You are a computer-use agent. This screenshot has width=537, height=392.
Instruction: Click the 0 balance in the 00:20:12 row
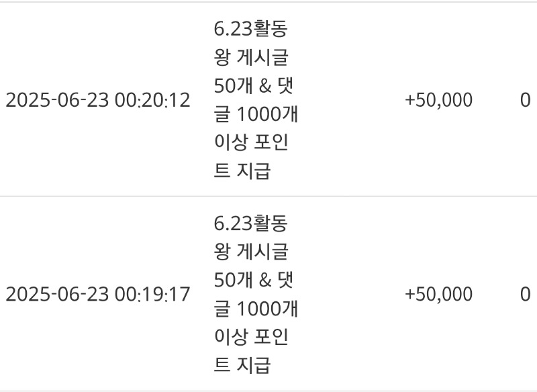pos(525,101)
